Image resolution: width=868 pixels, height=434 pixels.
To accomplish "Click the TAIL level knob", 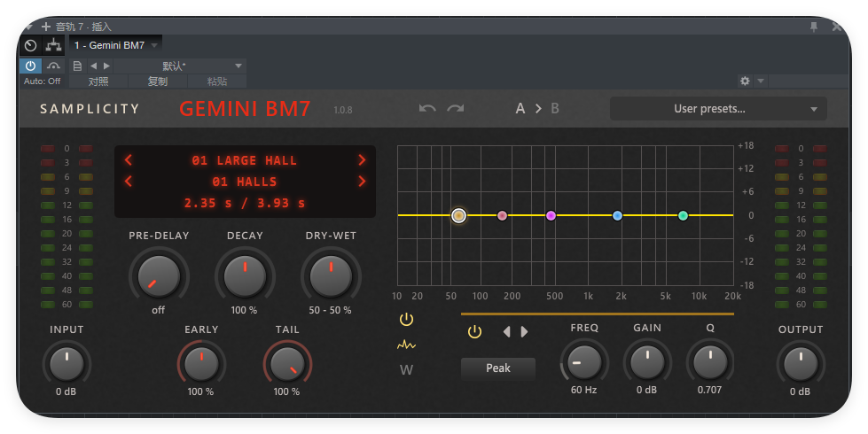I will (x=287, y=364).
